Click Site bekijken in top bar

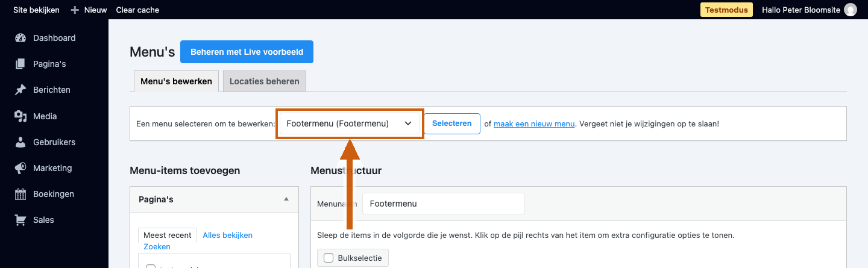pyautogui.click(x=36, y=10)
